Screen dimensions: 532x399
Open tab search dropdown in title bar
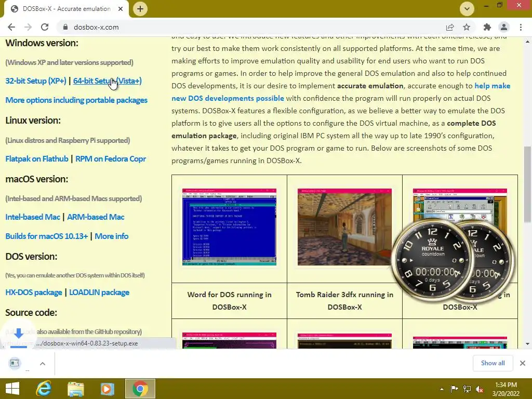[x=467, y=9]
